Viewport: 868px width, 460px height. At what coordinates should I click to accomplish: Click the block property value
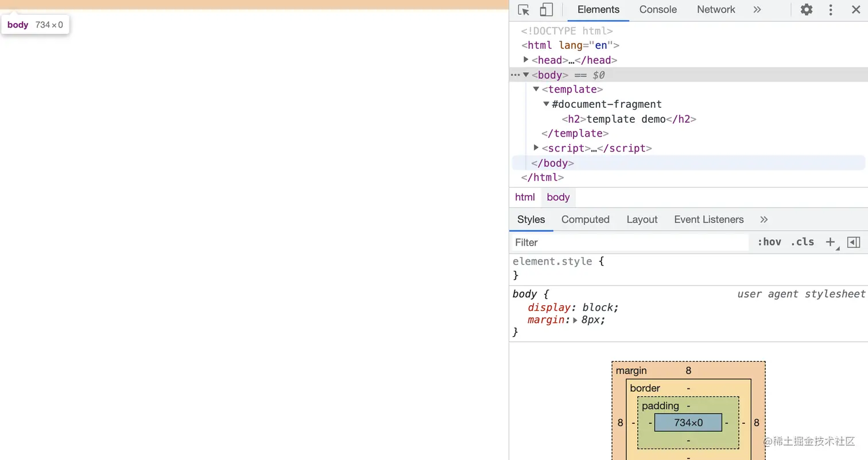click(598, 307)
